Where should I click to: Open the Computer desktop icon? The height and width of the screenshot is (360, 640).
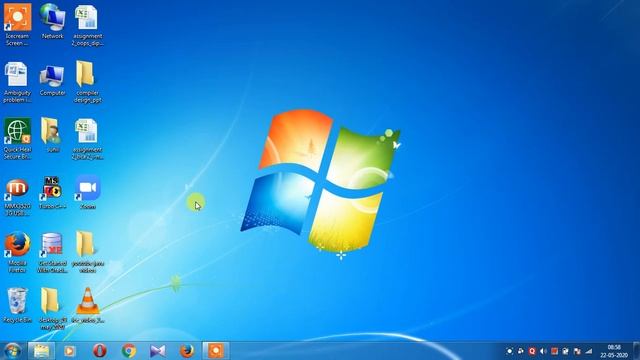click(52, 80)
